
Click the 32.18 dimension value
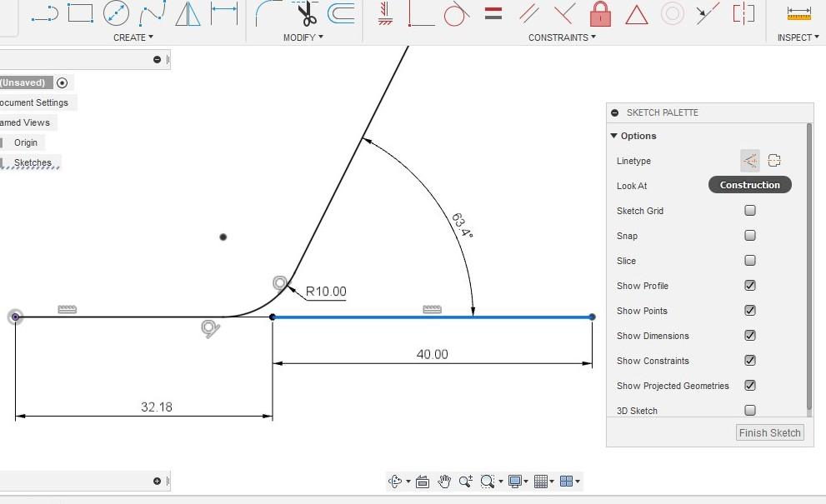coord(157,407)
